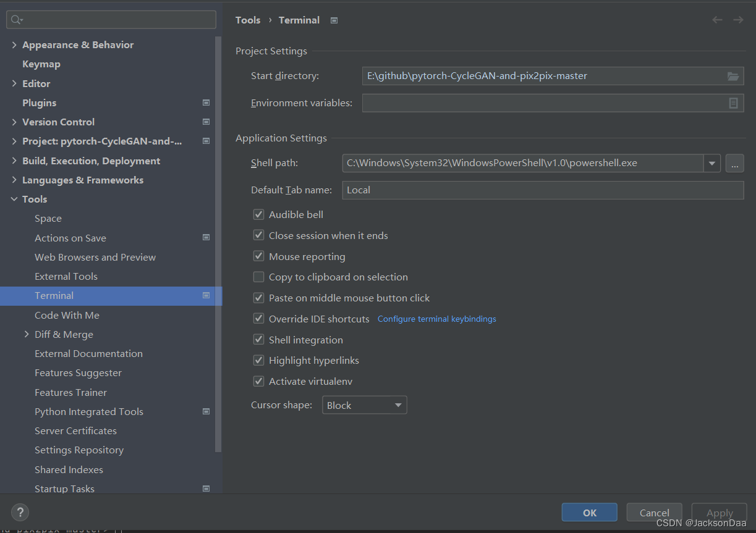Open Settings Repository item
This screenshot has height=533, width=756.
coord(79,450)
